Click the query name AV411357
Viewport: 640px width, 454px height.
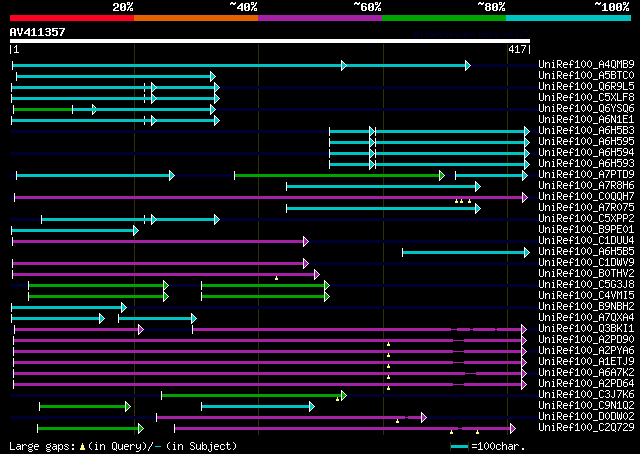point(38,32)
